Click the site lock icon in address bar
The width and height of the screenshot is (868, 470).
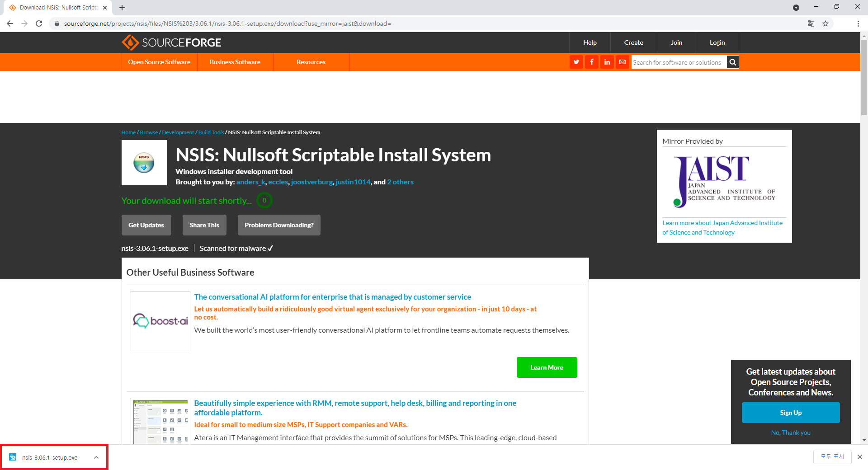57,23
